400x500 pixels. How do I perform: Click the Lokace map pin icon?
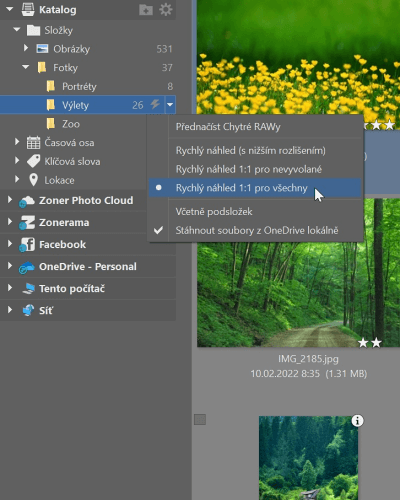[x=33, y=180]
